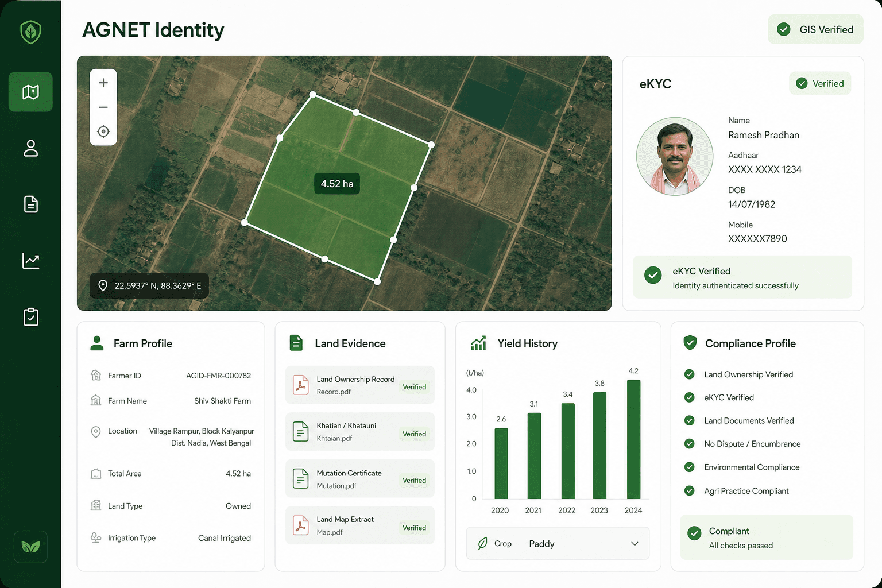882x588 pixels.
Task: Open the Mutation Certificate document
Action: click(360, 478)
